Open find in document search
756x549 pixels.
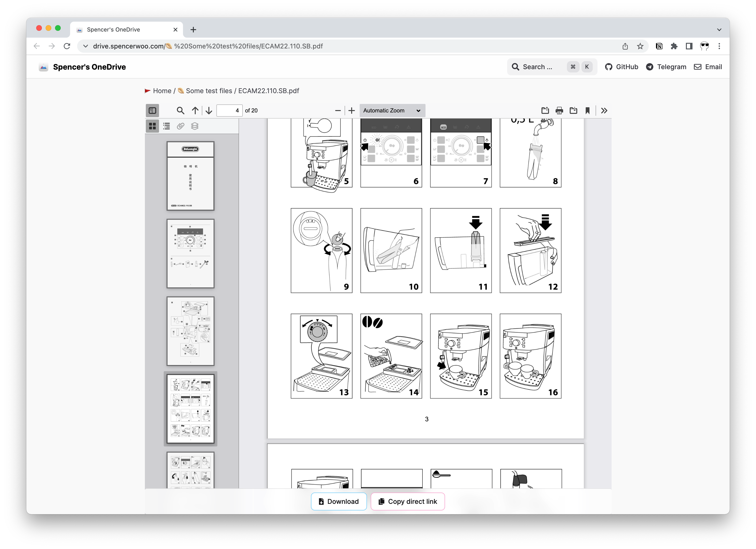[180, 110]
